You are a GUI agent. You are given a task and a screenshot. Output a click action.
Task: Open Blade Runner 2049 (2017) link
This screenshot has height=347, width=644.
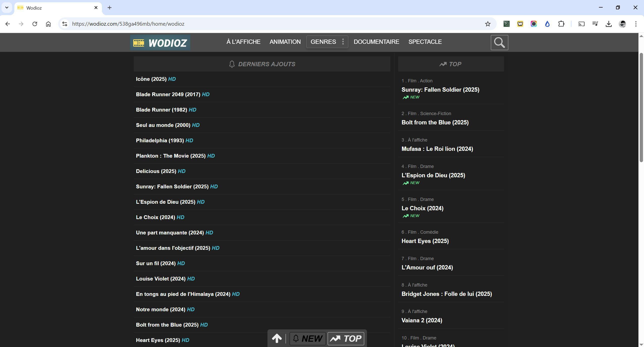click(x=168, y=94)
